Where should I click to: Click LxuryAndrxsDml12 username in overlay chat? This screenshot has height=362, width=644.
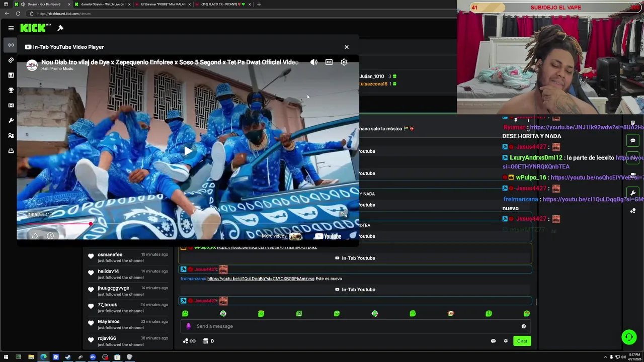pos(536,158)
